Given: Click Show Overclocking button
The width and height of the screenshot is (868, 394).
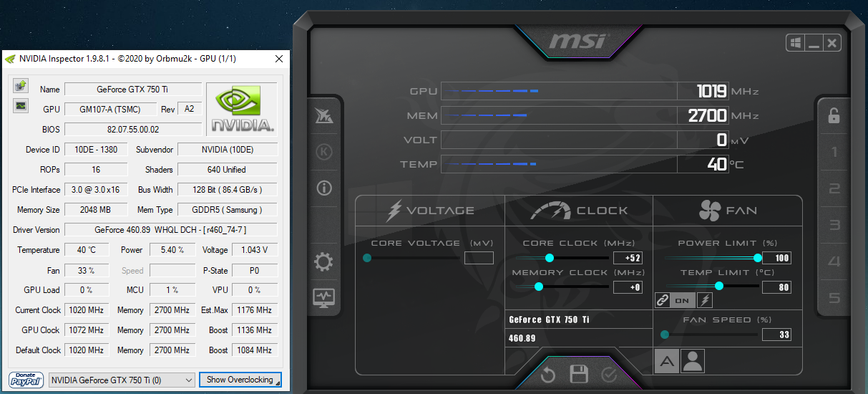Looking at the screenshot, I should tap(240, 380).
